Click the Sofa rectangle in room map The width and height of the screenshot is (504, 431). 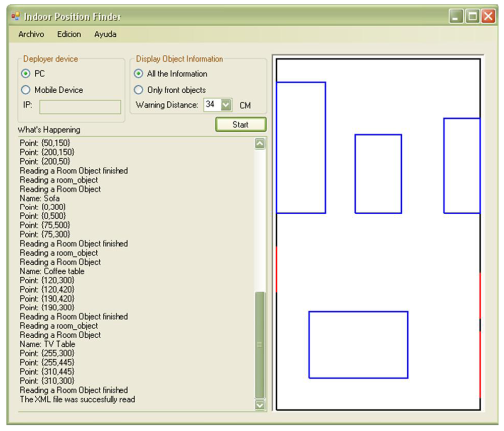tap(301, 147)
